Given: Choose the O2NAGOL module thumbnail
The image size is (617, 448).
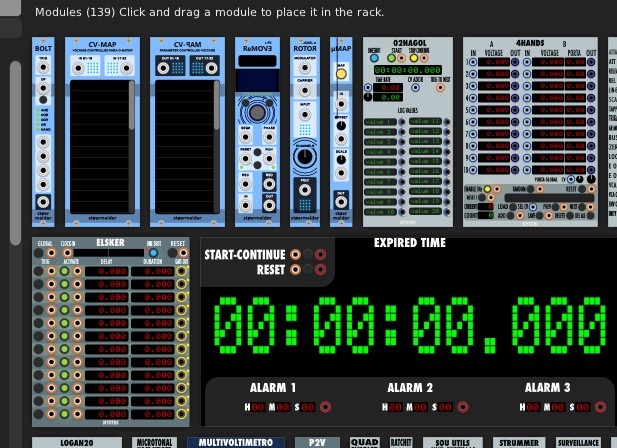Looking at the screenshot, I should coord(408,132).
